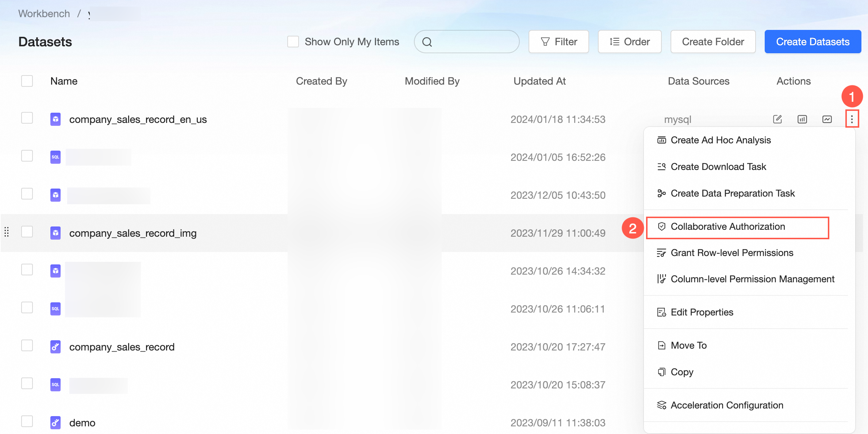868x434 pixels.
Task: Click the company_sales_record_img dataset icon
Action: pyautogui.click(x=55, y=233)
